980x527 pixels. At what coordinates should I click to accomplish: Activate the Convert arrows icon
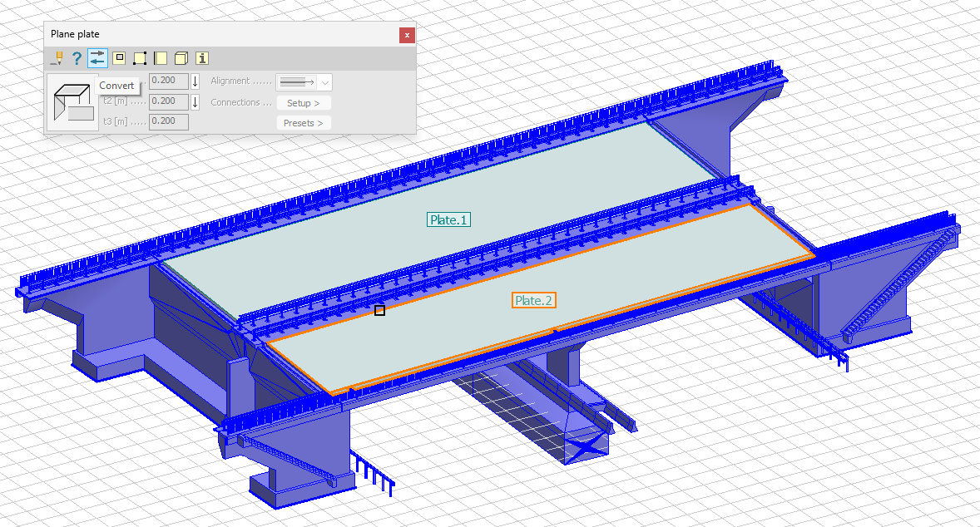98,58
